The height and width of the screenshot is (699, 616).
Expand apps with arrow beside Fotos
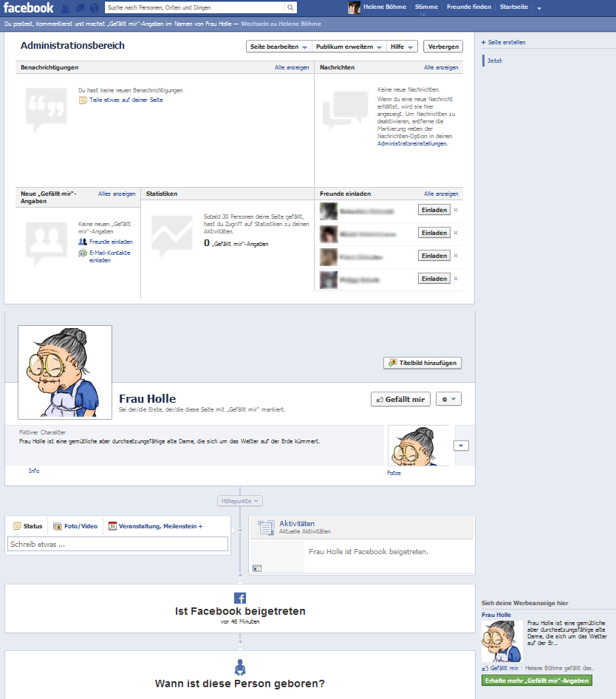tap(461, 446)
